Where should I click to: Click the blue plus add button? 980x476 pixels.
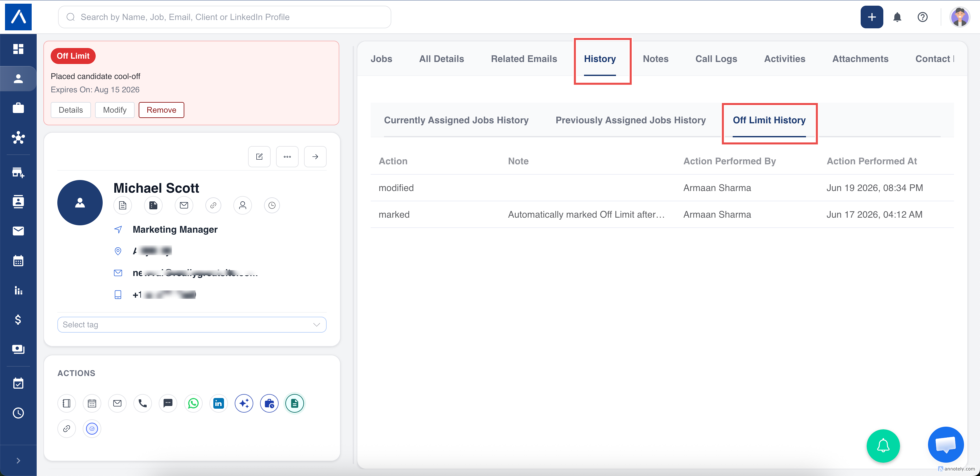coord(872,17)
